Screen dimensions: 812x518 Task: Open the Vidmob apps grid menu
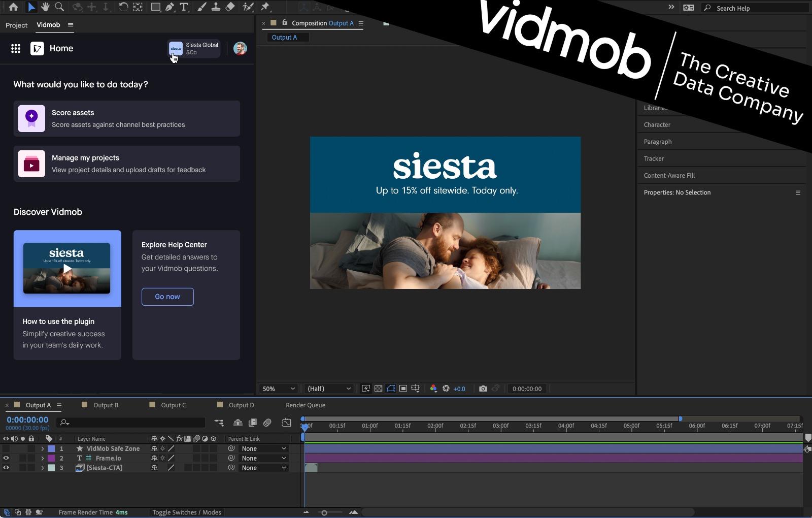tap(16, 48)
